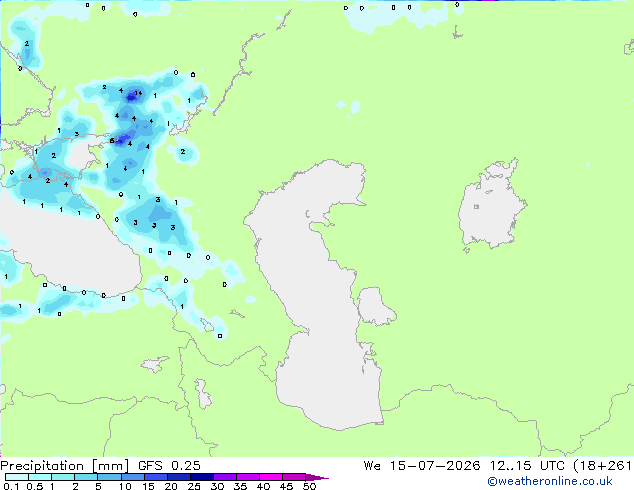Select the 5–10 mm legend color box
Viewport: 634px width, 490px height.
click(110, 477)
